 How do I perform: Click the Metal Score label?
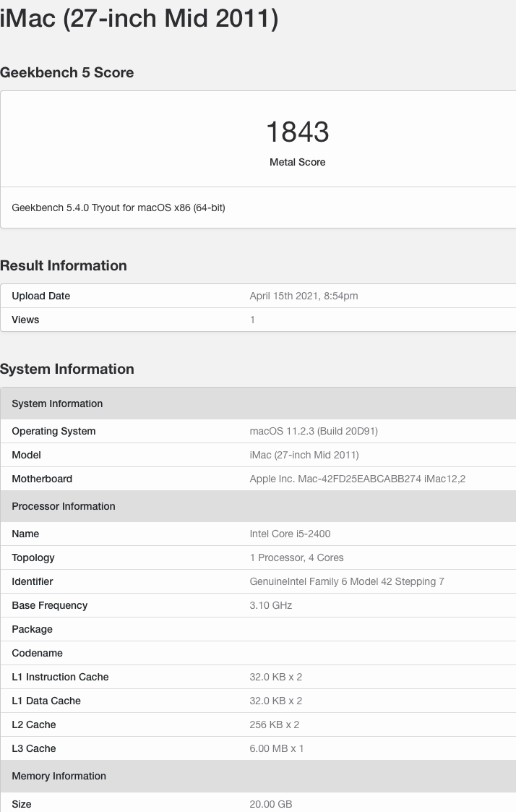[x=297, y=162]
